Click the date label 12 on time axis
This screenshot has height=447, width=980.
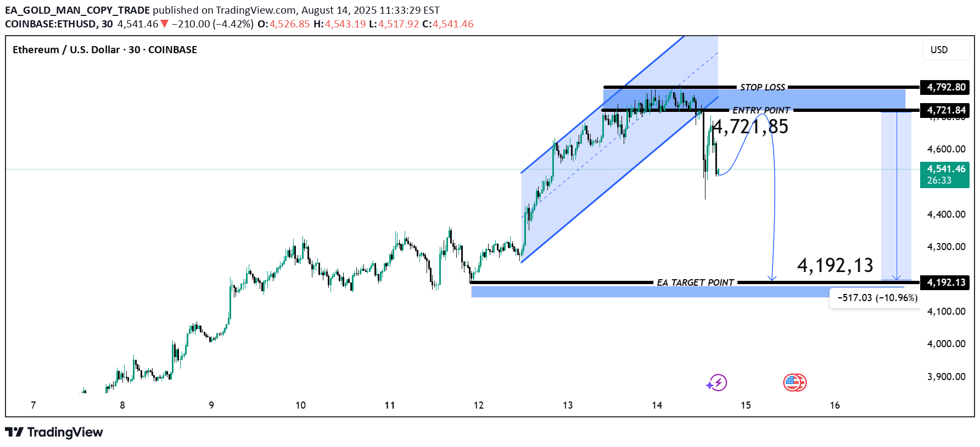point(479,405)
